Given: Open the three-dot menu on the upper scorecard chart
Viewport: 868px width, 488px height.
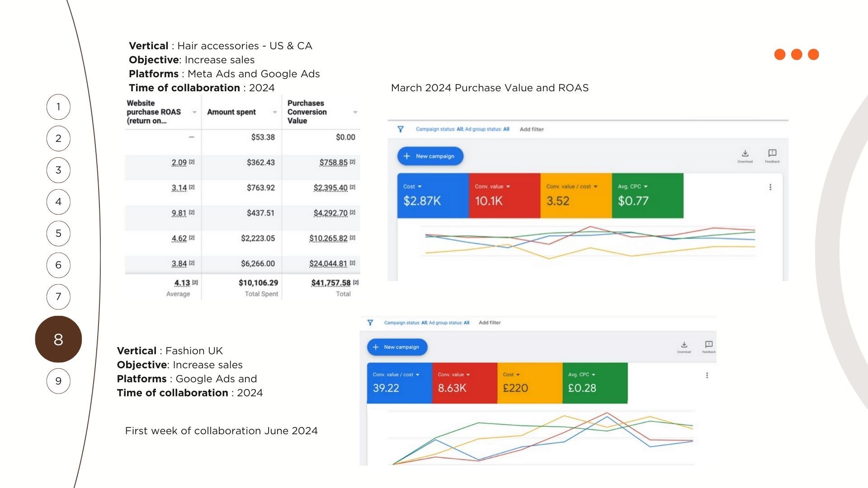Looking at the screenshot, I should [x=770, y=187].
